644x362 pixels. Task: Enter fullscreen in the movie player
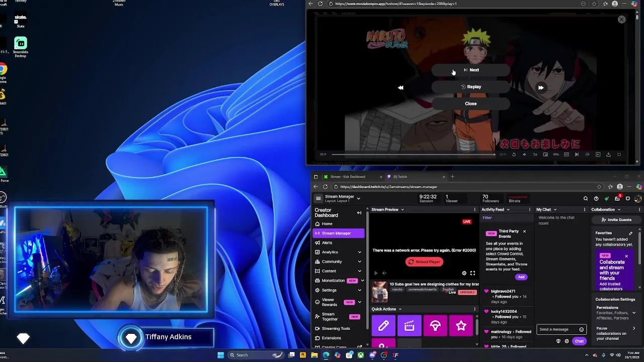point(619,154)
